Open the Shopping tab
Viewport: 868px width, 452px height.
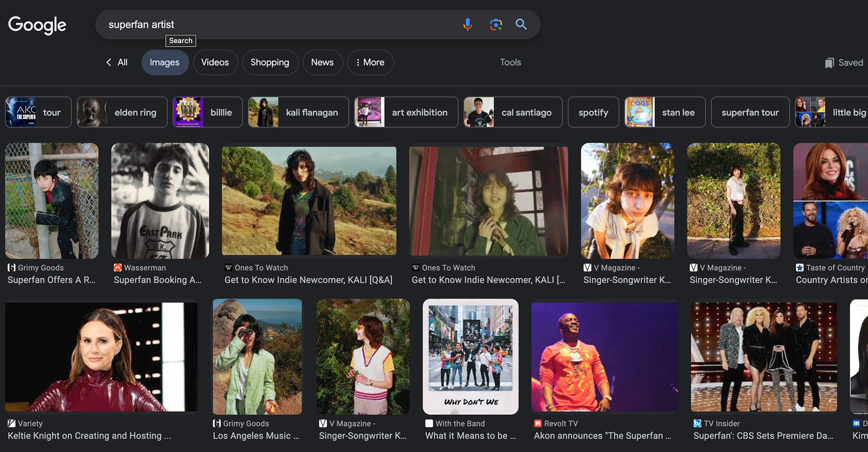pyautogui.click(x=270, y=62)
